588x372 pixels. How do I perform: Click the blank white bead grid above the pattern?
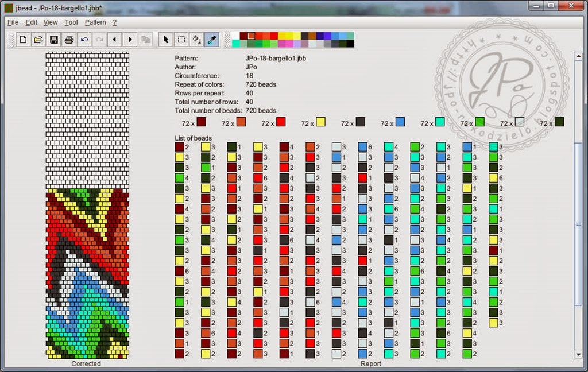click(x=87, y=121)
